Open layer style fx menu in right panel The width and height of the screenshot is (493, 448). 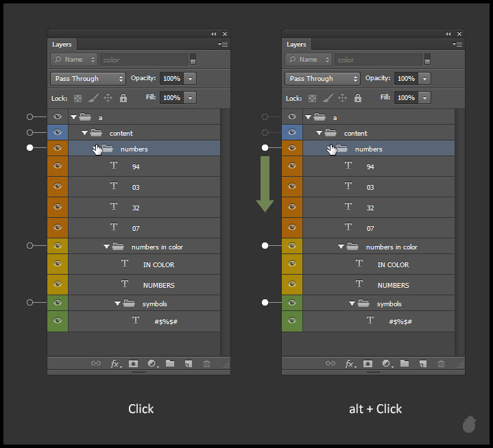coord(350,364)
